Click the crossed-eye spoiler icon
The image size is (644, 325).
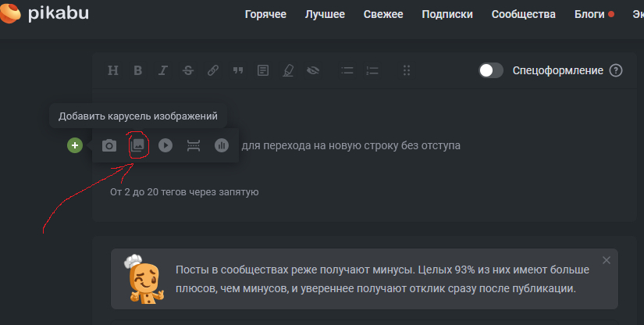coord(313,70)
